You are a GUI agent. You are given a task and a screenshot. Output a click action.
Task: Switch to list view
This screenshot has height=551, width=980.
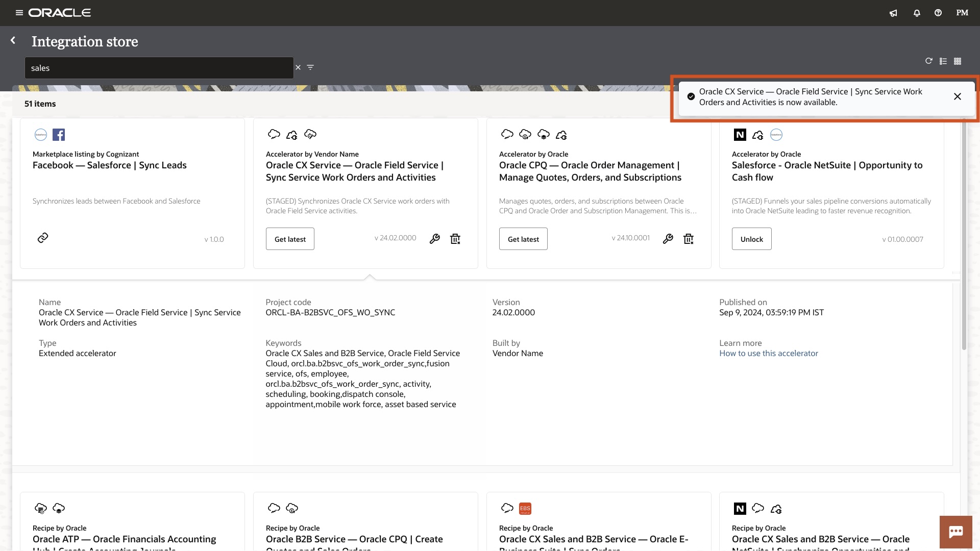943,61
